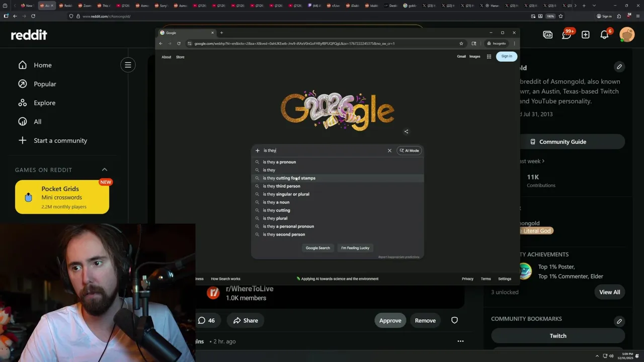Open the Google apps grid icon
Image resolution: width=644 pixels, height=362 pixels.
(x=489, y=56)
